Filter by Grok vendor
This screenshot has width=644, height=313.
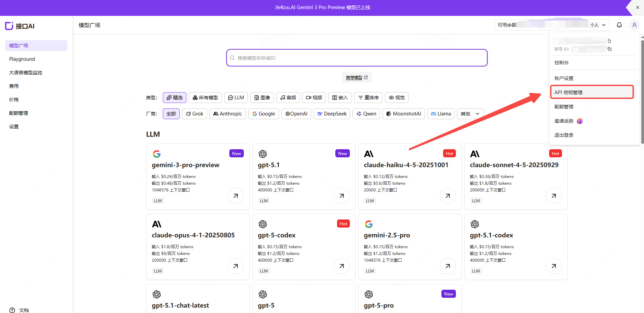[195, 114]
